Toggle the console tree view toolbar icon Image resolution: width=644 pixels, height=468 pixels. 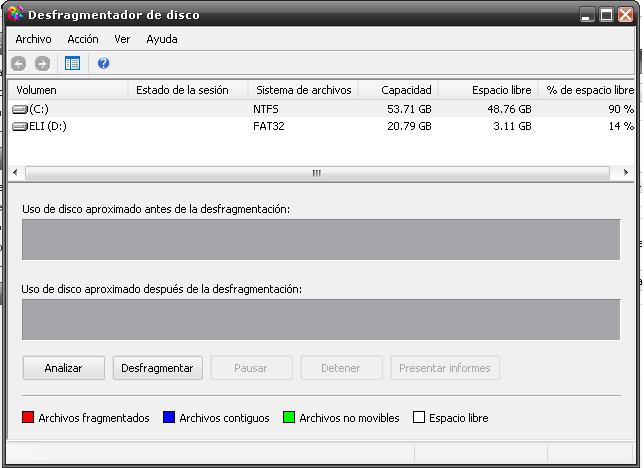[72, 64]
